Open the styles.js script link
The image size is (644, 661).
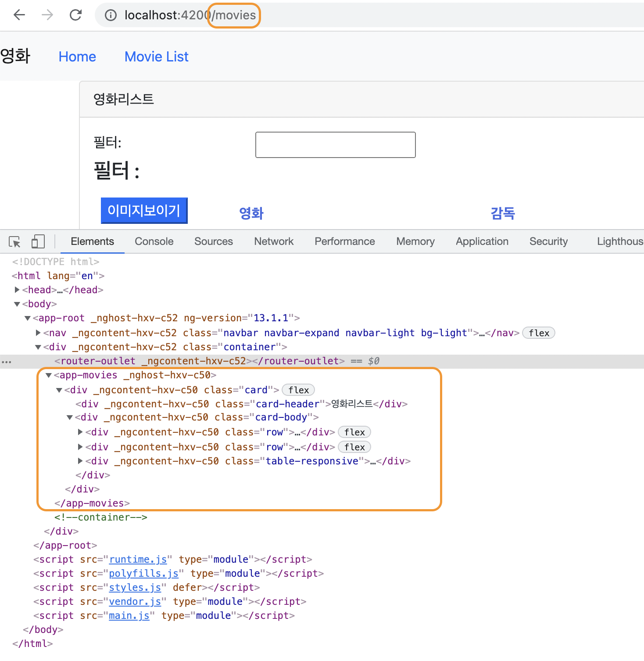pos(135,588)
